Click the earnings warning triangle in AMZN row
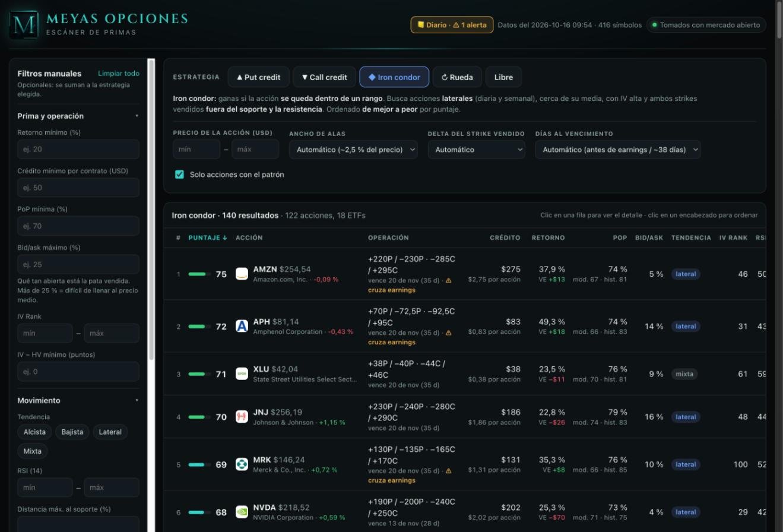 click(448, 280)
